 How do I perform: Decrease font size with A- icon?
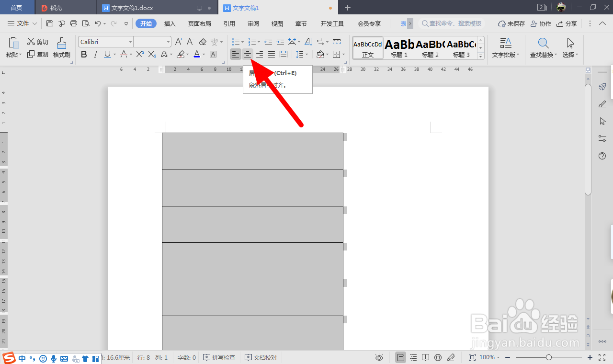(x=191, y=42)
